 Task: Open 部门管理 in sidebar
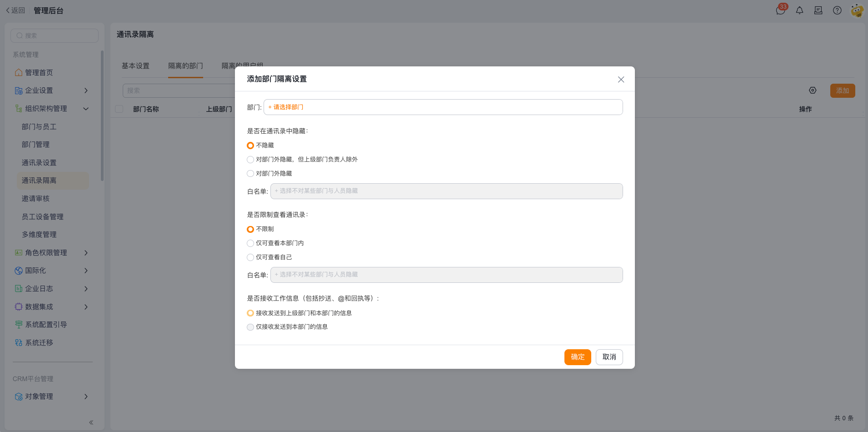tap(36, 145)
